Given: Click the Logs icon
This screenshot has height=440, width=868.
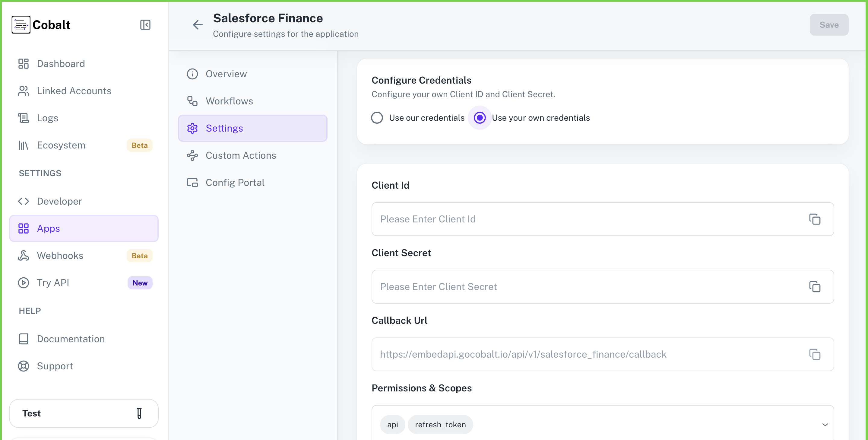Looking at the screenshot, I should [23, 118].
